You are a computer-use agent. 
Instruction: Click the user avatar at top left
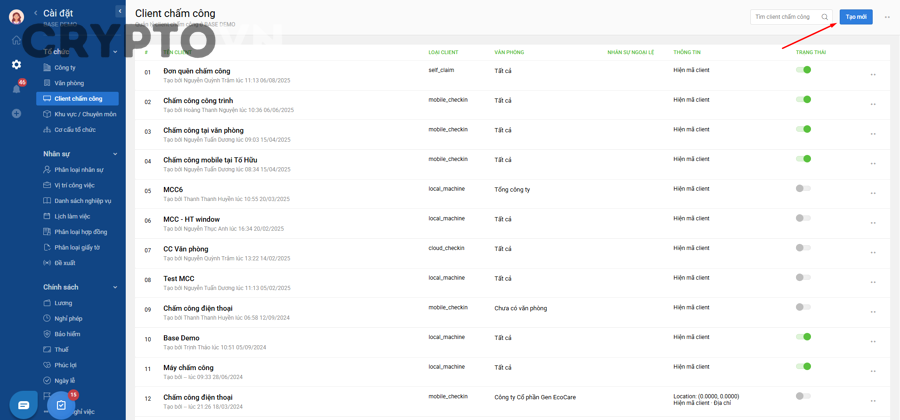click(x=16, y=17)
